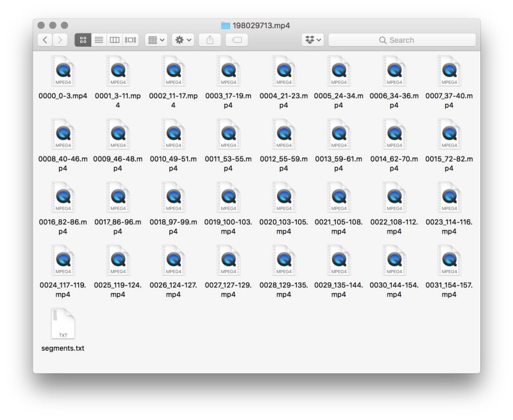This screenshot has width=513, height=420.
Task: Open the gear action menu
Action: 183,40
